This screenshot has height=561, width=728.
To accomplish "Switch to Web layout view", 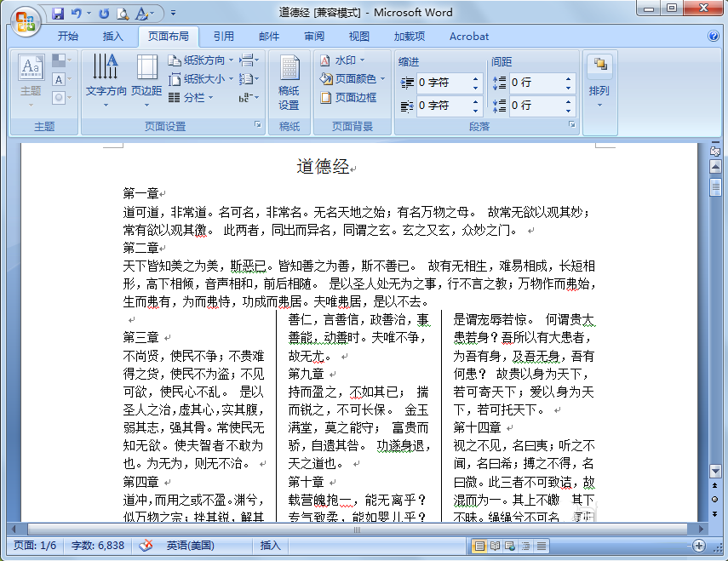I will pos(511,546).
